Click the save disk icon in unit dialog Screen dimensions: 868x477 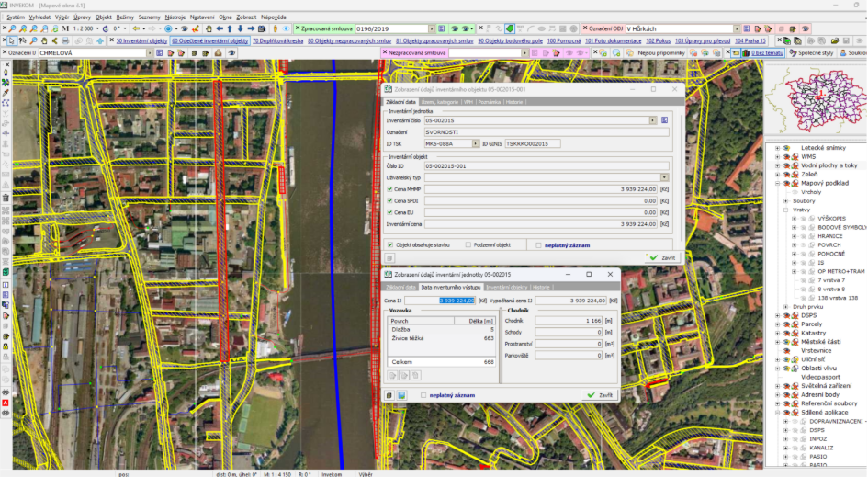pyautogui.click(x=401, y=394)
